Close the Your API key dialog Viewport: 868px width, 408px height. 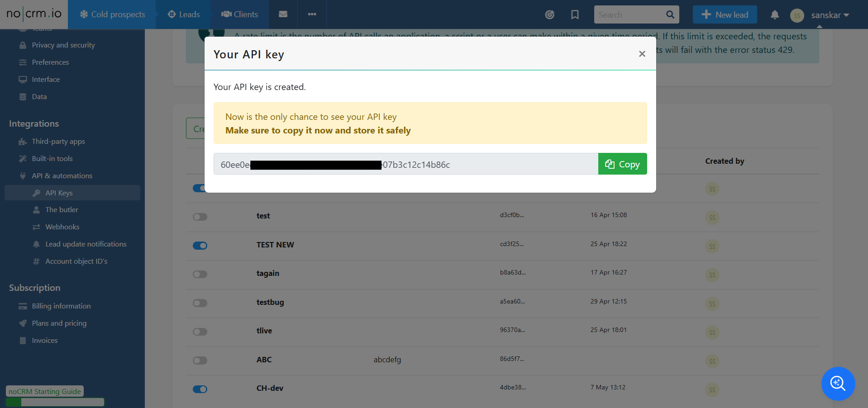coord(642,54)
